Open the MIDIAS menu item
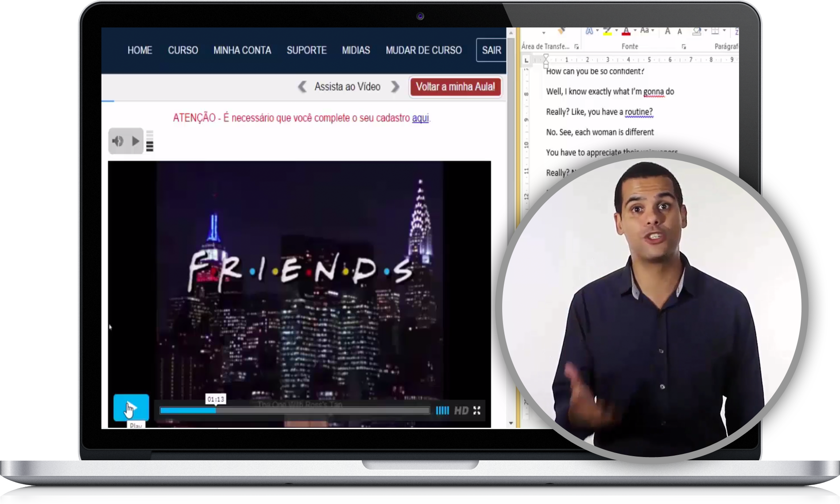Screen dimensions: 840x504 (x=356, y=50)
